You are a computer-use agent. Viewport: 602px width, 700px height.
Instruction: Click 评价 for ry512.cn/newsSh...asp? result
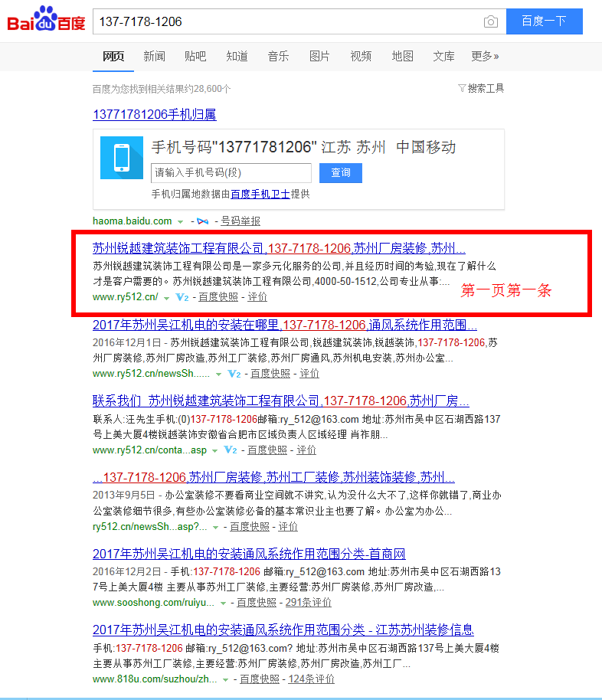coord(288,526)
